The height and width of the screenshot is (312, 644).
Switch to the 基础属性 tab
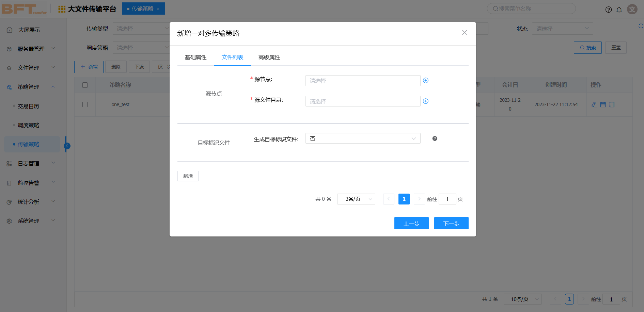pos(195,57)
